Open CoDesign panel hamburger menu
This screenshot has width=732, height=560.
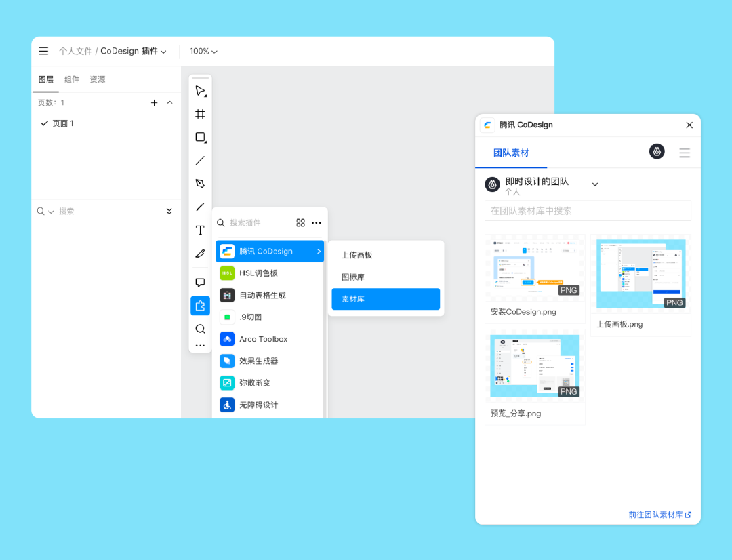coord(685,153)
